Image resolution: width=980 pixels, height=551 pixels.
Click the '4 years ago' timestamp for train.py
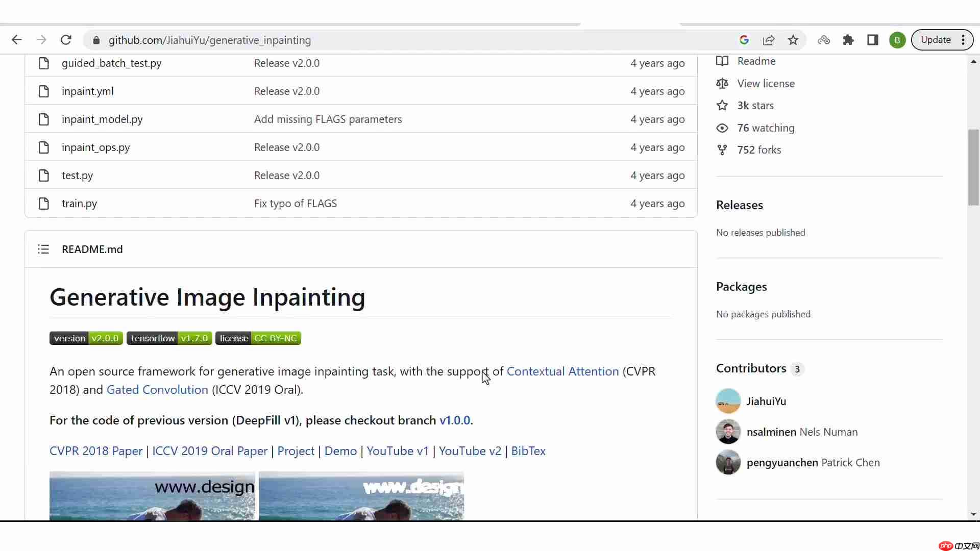click(x=657, y=204)
